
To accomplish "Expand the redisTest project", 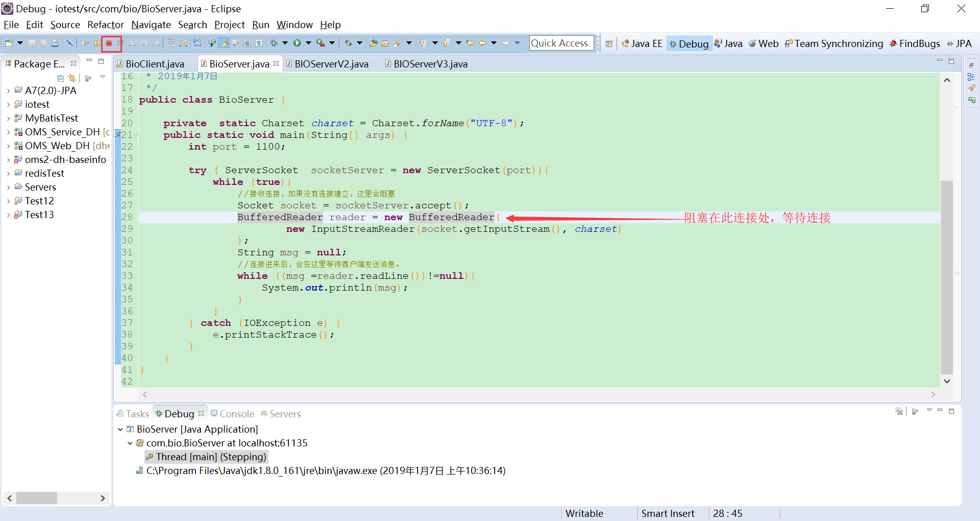I will [x=9, y=174].
